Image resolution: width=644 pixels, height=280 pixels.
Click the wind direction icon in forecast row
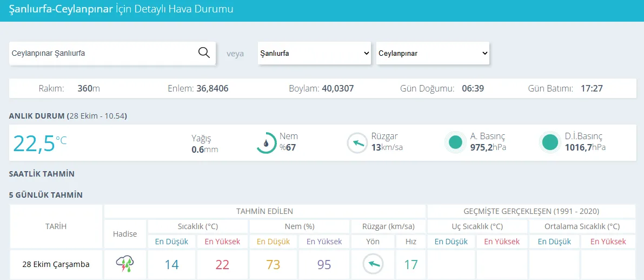[373, 264]
